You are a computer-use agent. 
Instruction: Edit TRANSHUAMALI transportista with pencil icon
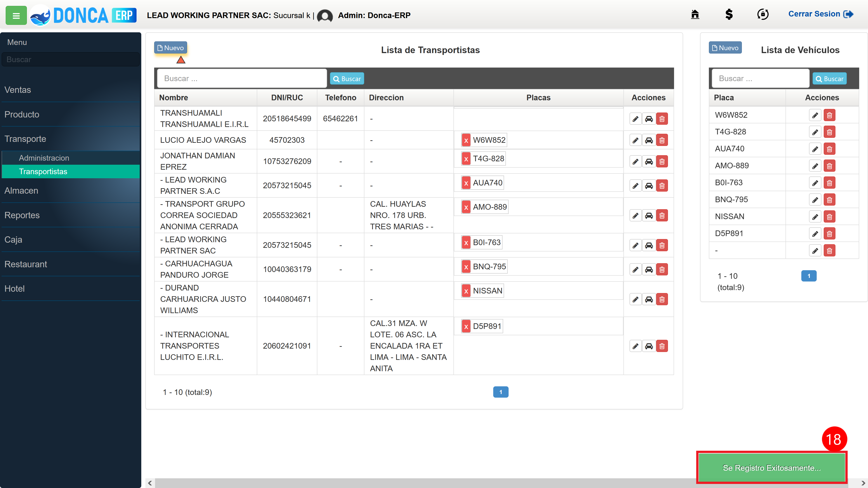click(635, 119)
